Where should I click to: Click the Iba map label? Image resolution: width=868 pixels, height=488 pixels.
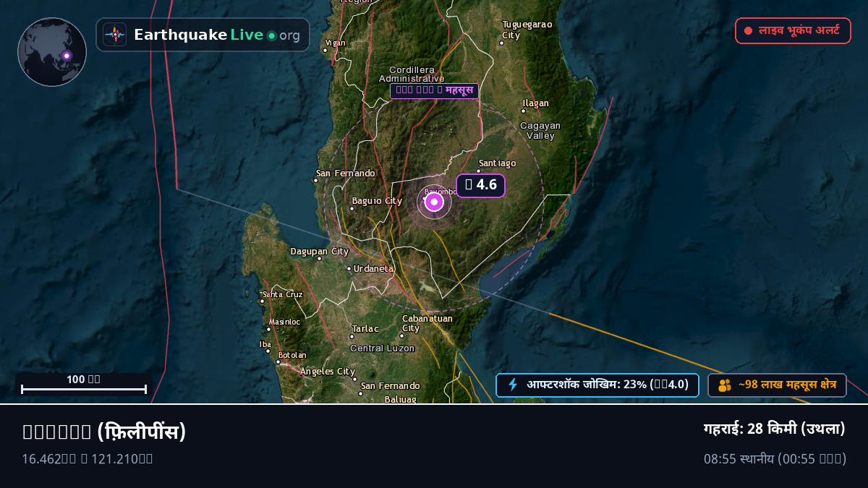[265, 344]
